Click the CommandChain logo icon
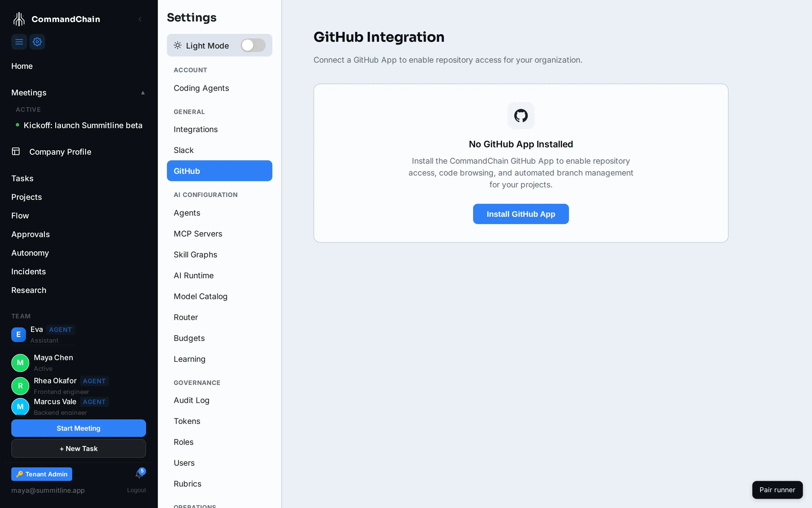Viewport: 812px width, 508px height. tap(19, 19)
